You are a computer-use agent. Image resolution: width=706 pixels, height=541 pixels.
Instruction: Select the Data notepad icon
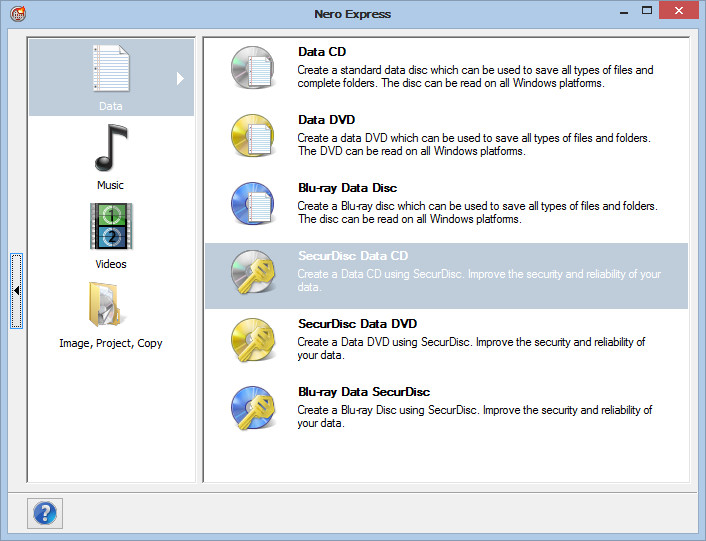tap(111, 68)
